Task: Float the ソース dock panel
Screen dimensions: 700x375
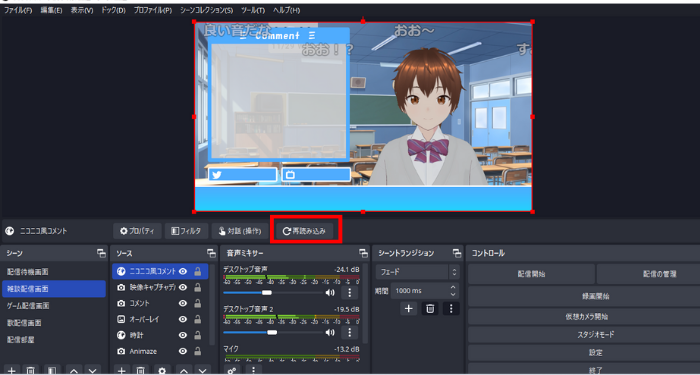Action: tap(211, 253)
